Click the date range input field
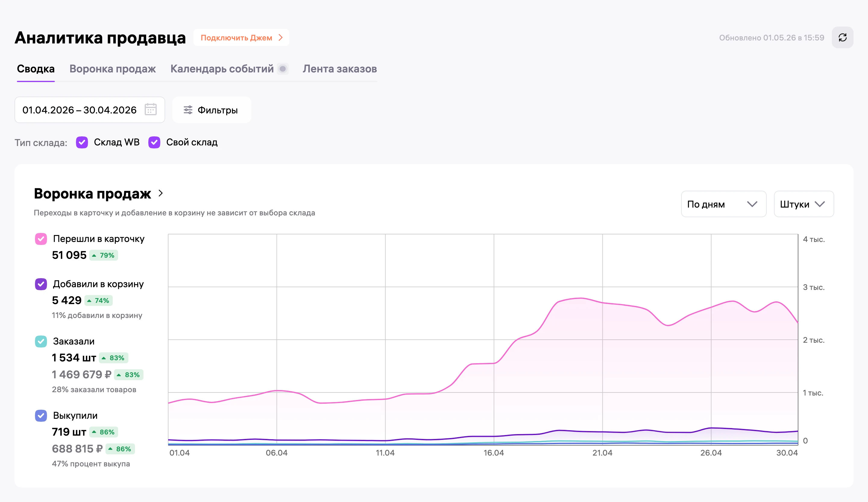This screenshot has height=502, width=868. (90, 110)
